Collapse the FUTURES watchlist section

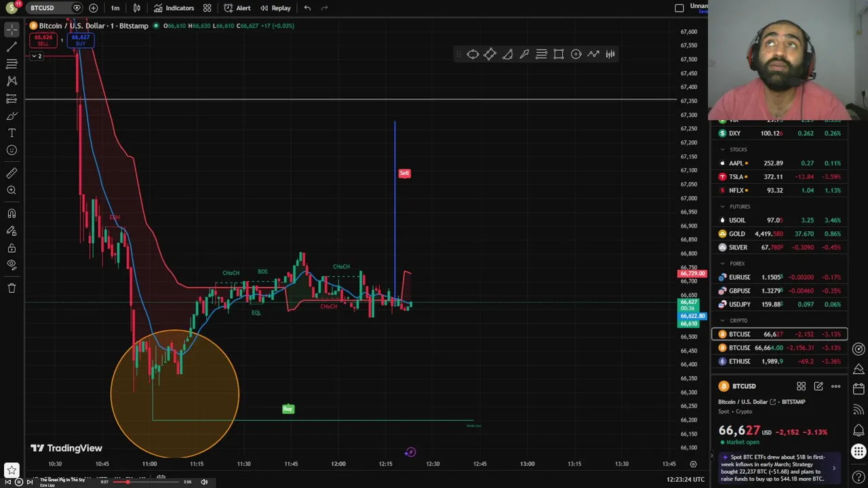[x=723, y=207]
